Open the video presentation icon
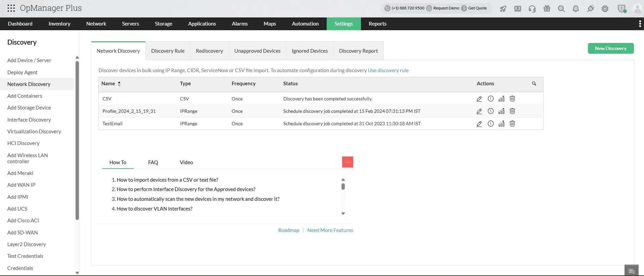Image resolution: width=644 pixels, height=276 pixels. tap(517, 9)
